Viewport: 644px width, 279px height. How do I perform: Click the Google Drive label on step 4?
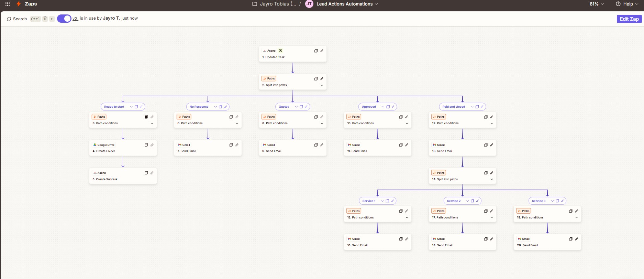point(104,145)
